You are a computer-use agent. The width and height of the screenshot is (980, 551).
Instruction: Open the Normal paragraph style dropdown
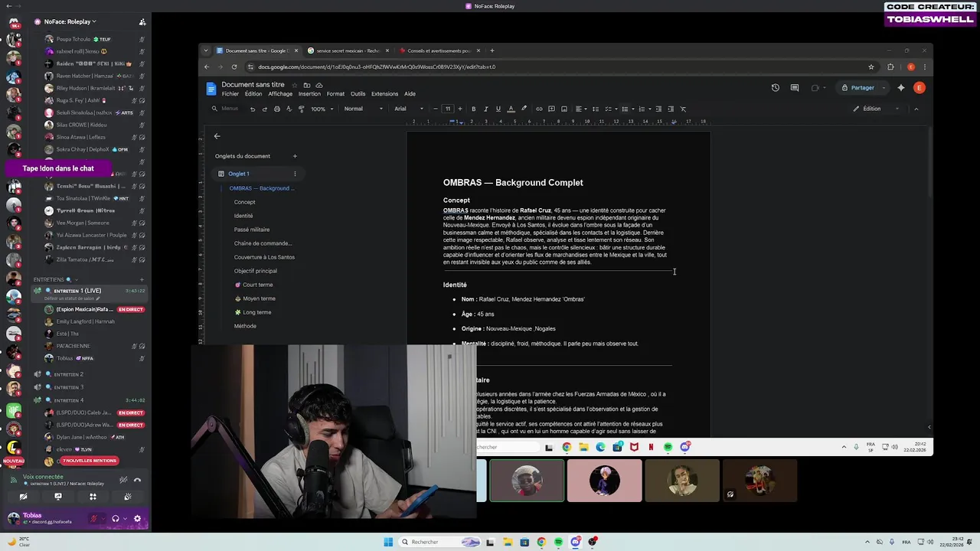click(364, 109)
